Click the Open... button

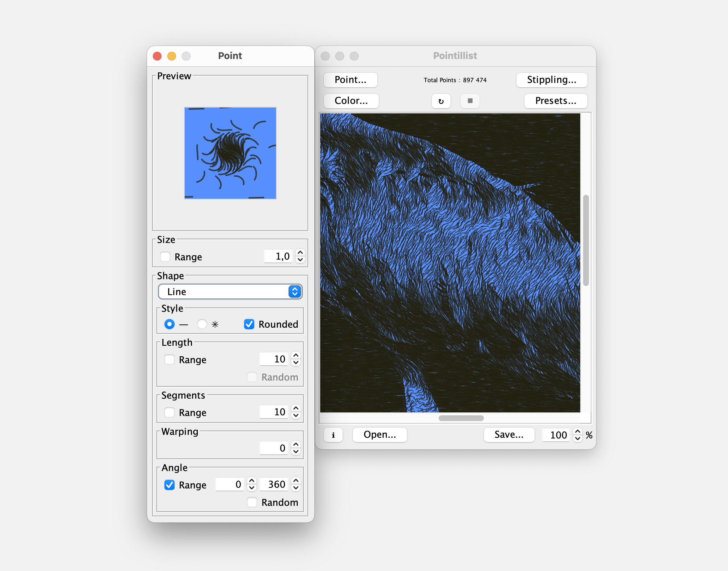point(380,434)
